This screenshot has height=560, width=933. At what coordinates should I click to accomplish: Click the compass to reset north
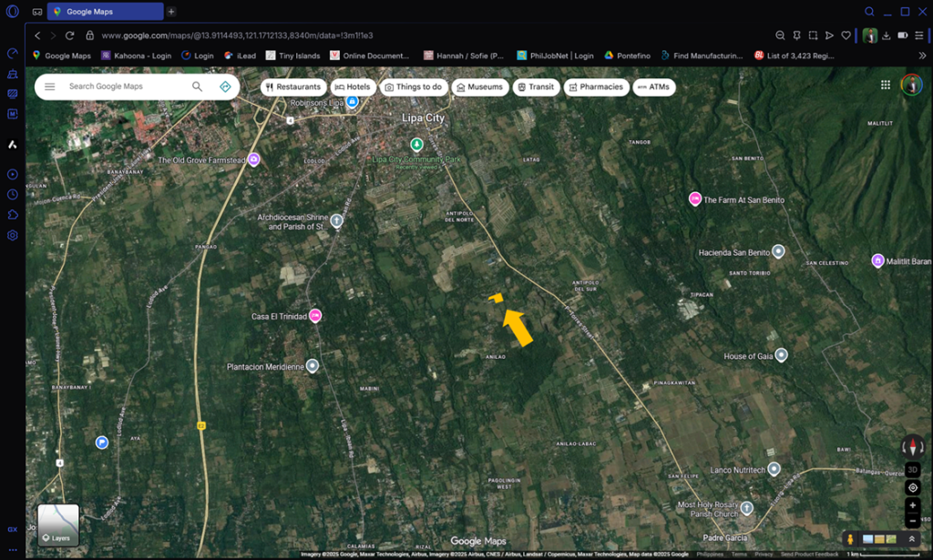[x=912, y=447]
